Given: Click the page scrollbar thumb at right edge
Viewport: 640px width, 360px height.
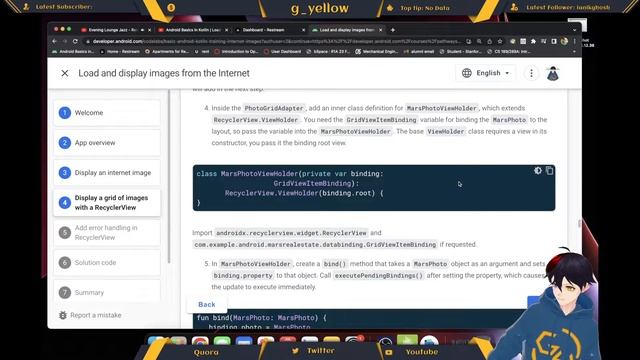Looking at the screenshot, I should [579, 224].
